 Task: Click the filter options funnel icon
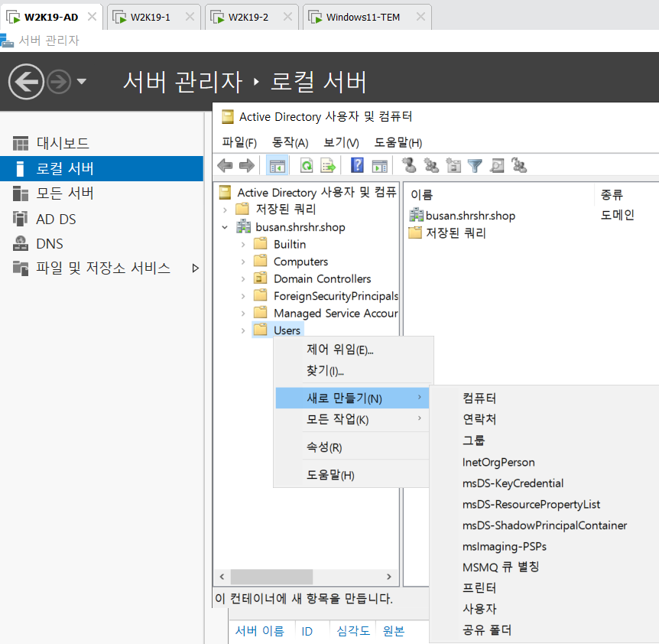pyautogui.click(x=475, y=166)
